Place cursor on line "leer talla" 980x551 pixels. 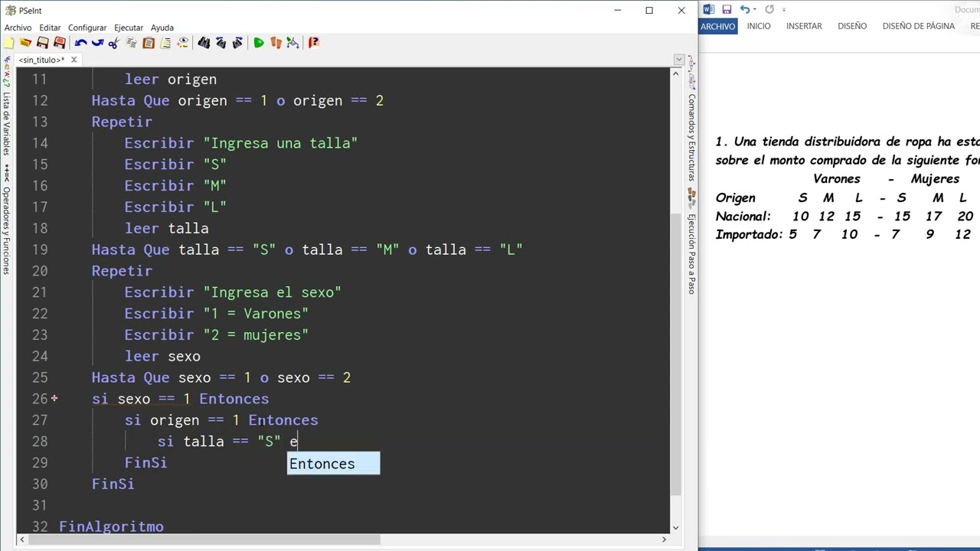[166, 228]
